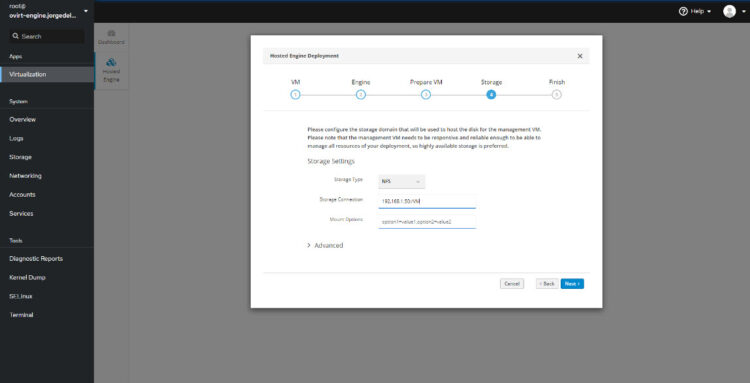Viewport: 750px width, 383px height.
Task: Select wizard step 5 Finish
Action: [x=556, y=95]
